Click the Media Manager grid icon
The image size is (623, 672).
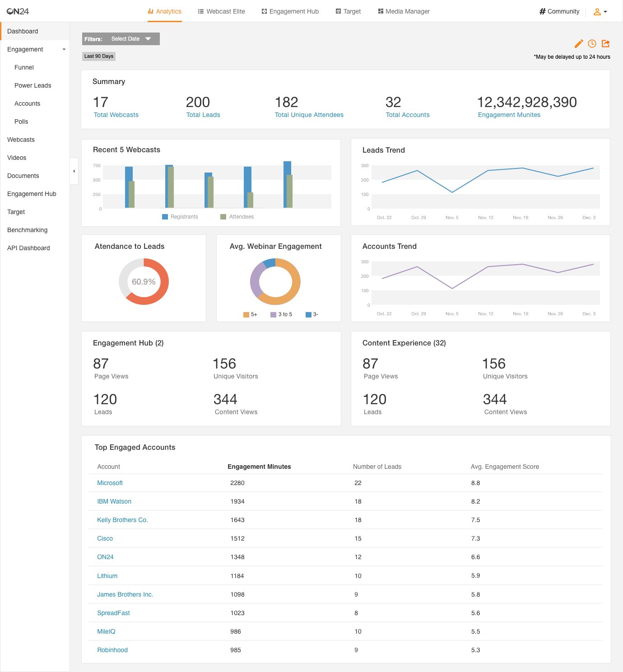[381, 11]
